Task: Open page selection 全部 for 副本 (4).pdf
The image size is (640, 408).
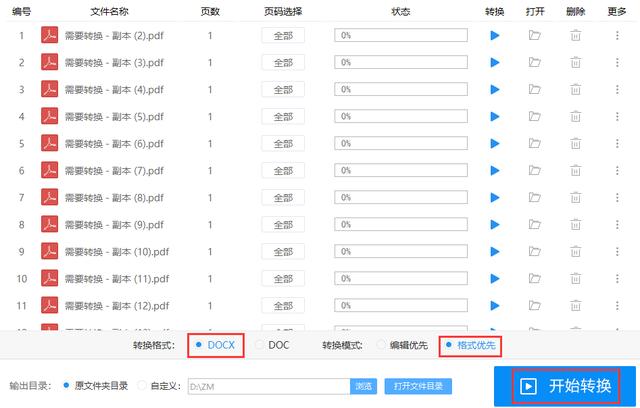Action: coord(283,89)
